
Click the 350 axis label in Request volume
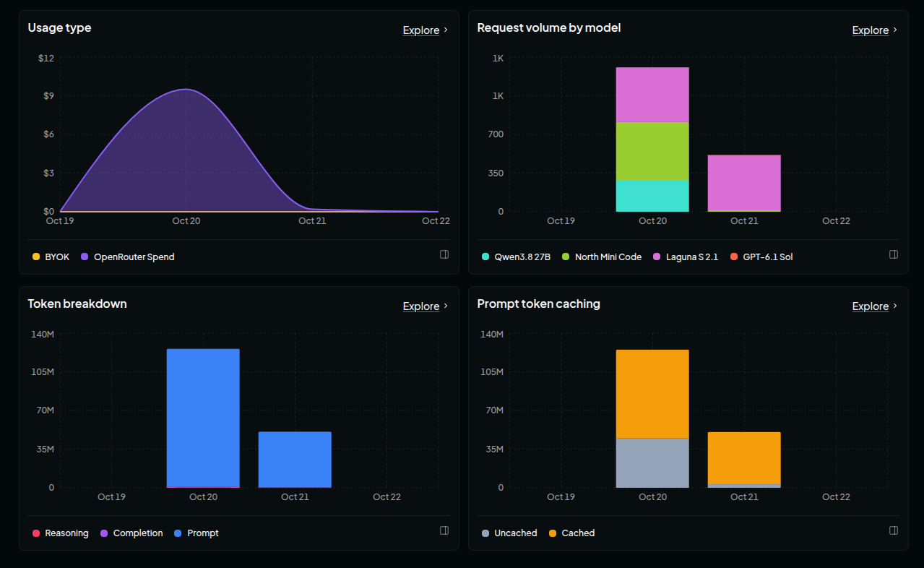click(x=495, y=173)
